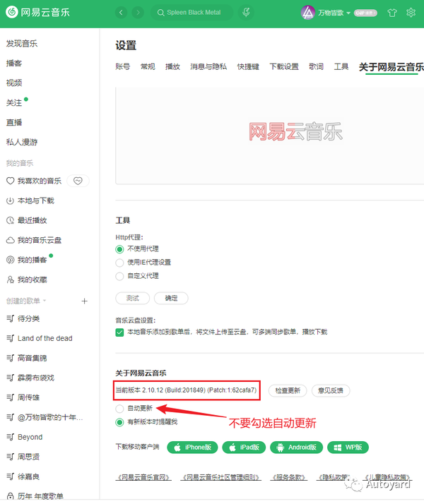This screenshot has width=424, height=504.
Task: Switch to the 播放 settings tab
Action: tap(172, 66)
